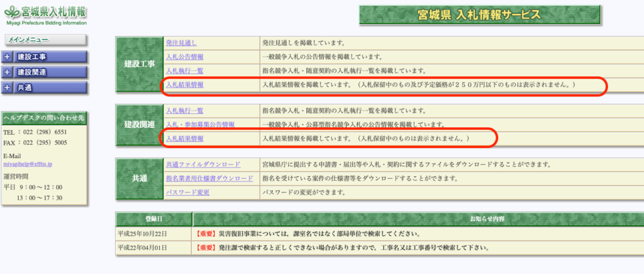Click the 登録日 column header
This screenshot has height=274, width=644.
click(x=153, y=219)
